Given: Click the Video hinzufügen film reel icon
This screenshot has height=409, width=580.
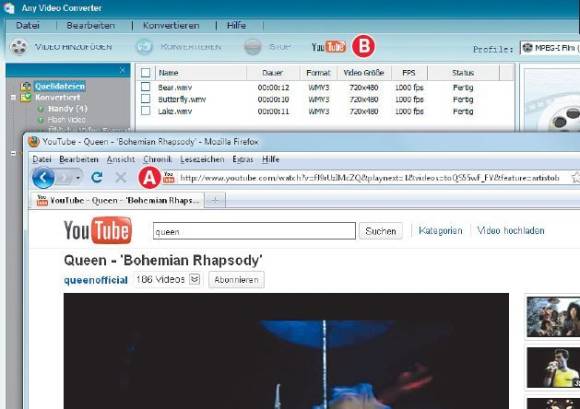Looking at the screenshot, I should [x=18, y=47].
